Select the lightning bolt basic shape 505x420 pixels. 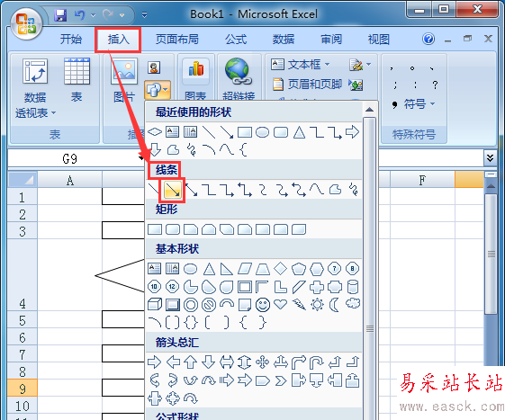[299, 305]
